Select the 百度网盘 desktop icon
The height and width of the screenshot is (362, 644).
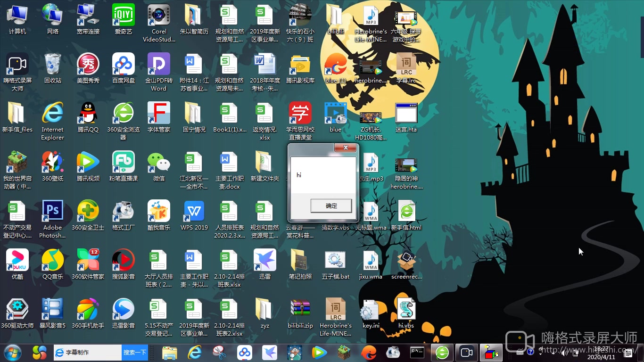tap(124, 68)
